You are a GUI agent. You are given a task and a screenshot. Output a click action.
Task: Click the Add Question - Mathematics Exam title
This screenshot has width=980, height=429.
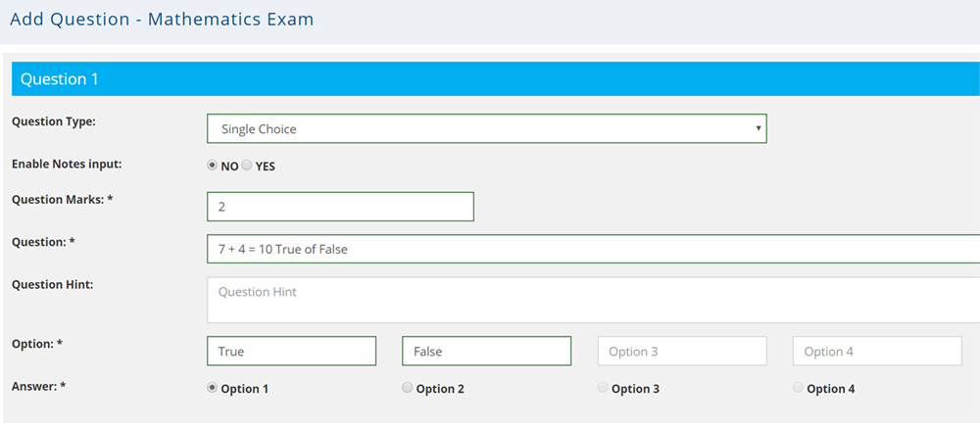pos(162,20)
